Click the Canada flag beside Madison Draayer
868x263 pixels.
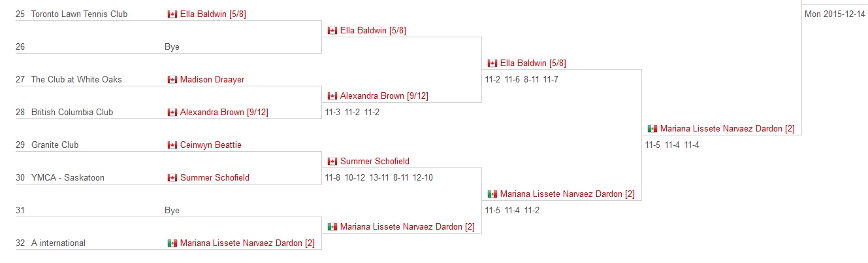point(172,80)
